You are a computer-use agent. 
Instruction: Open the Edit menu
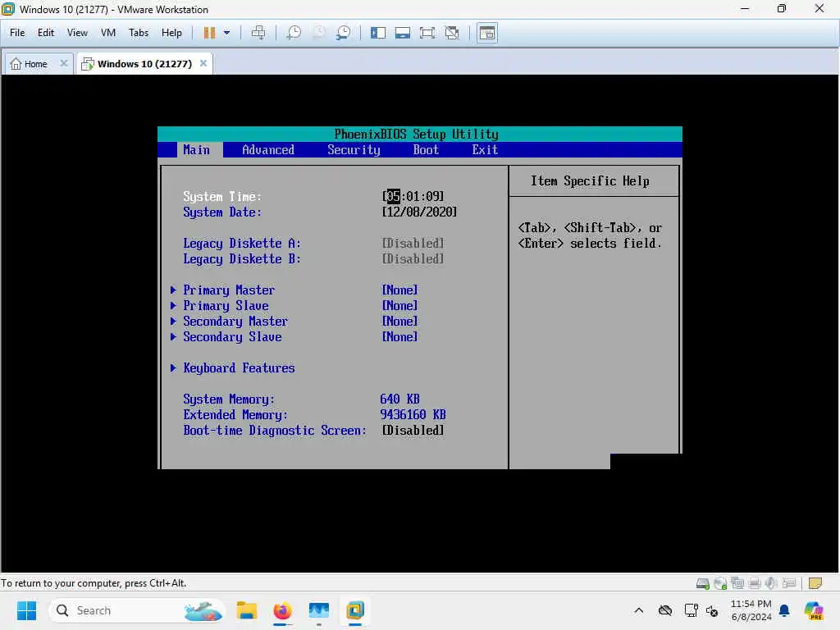pos(46,33)
